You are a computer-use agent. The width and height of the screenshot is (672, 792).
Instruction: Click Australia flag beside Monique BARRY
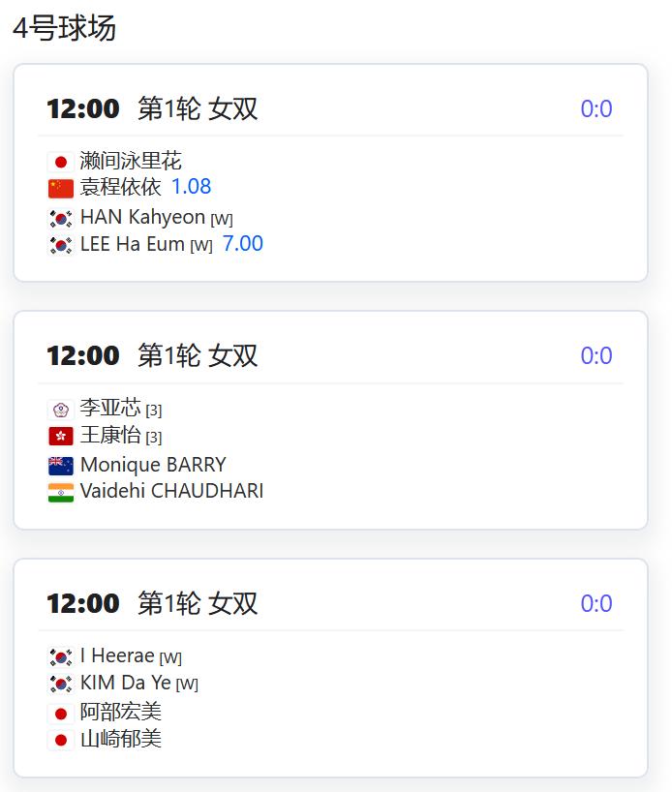pos(61,467)
